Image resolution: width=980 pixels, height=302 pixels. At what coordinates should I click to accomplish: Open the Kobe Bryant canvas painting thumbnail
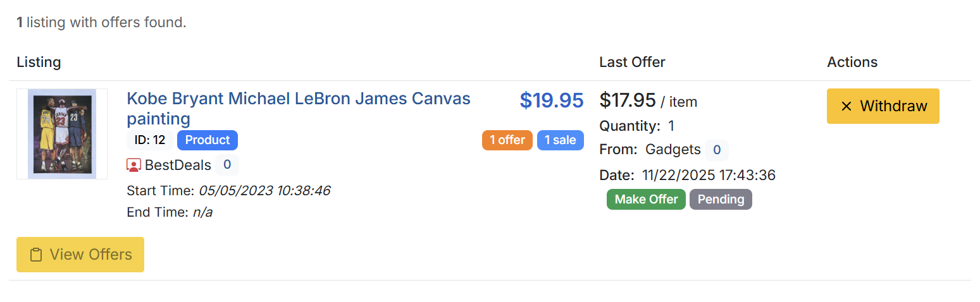[62, 134]
